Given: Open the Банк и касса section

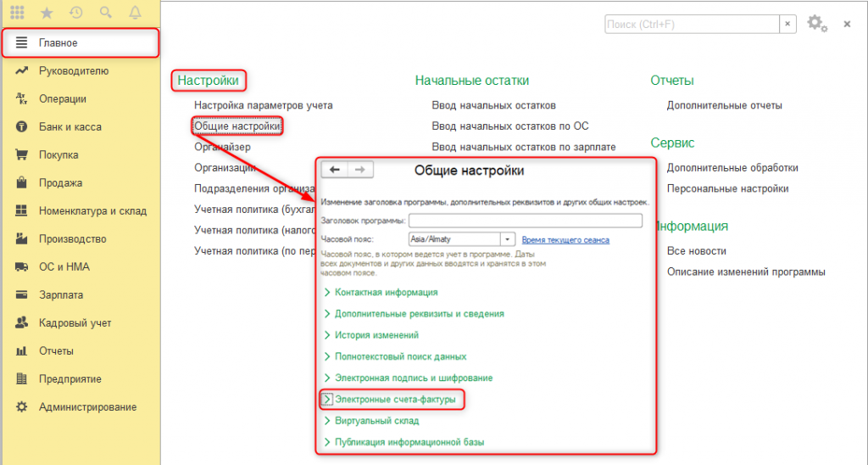Looking at the screenshot, I should [x=70, y=127].
